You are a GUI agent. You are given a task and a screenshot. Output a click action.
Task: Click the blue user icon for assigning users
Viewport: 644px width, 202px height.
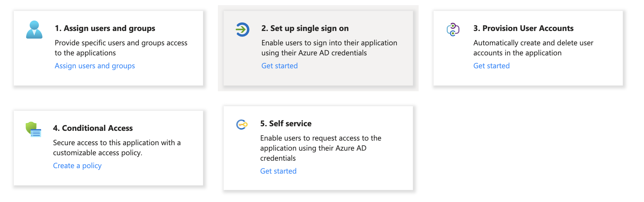34,30
